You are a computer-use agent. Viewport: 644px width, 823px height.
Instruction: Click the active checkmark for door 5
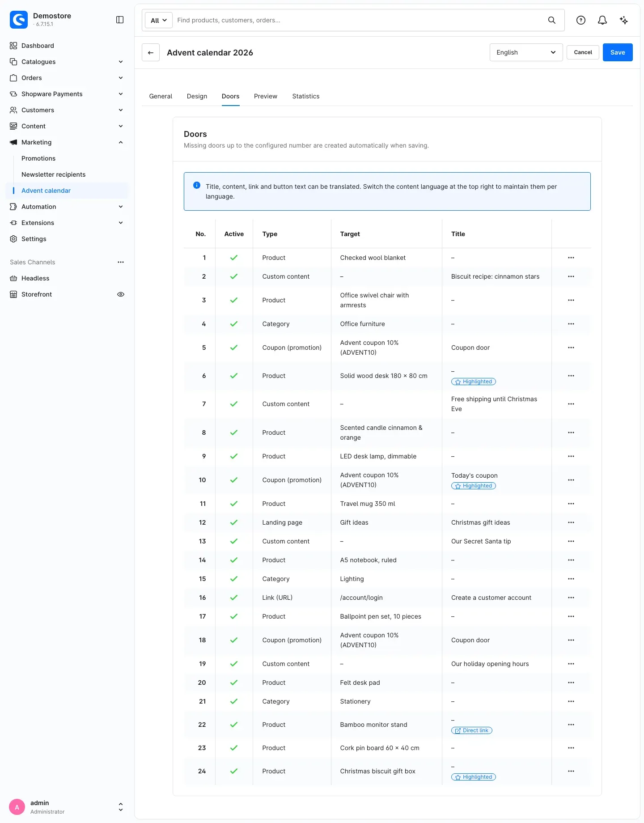[x=234, y=348]
